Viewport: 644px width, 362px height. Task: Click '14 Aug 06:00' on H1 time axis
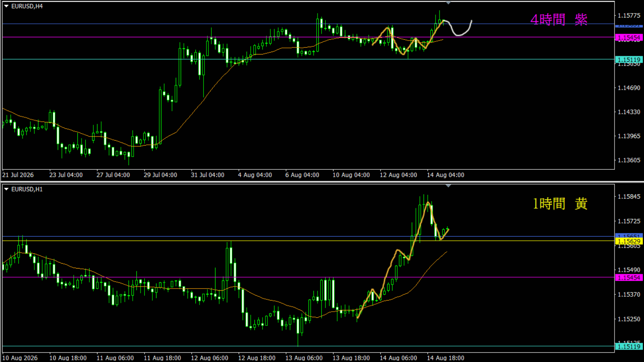(x=398, y=358)
